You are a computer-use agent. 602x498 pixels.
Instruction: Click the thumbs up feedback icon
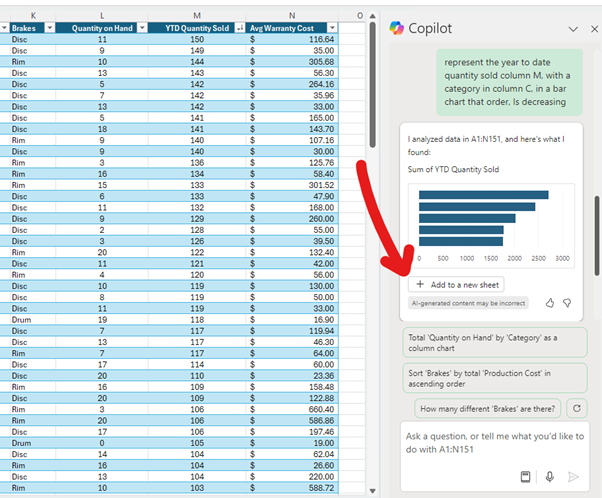tap(550, 303)
